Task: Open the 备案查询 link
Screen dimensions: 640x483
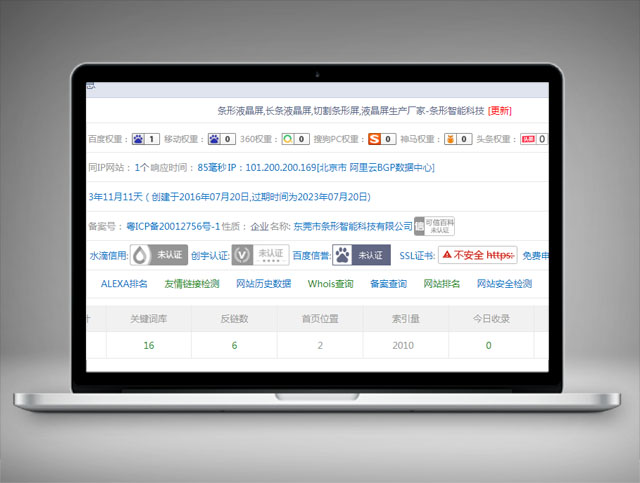Action: (388, 284)
